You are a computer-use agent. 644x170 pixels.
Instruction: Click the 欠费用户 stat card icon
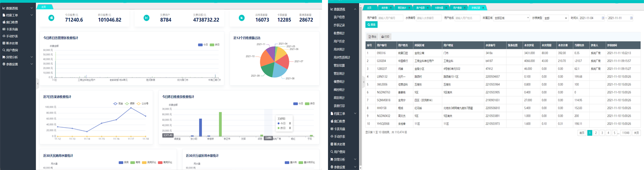[146, 18]
